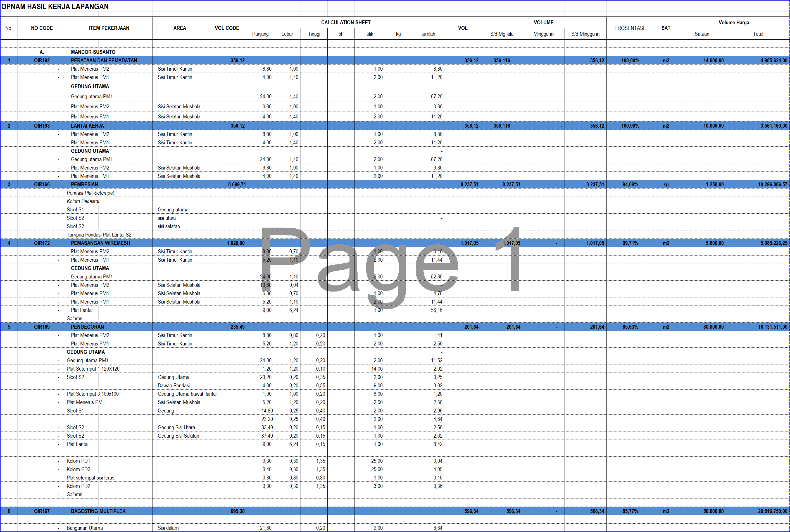Click the OIR193 code cell

[x=42, y=126]
